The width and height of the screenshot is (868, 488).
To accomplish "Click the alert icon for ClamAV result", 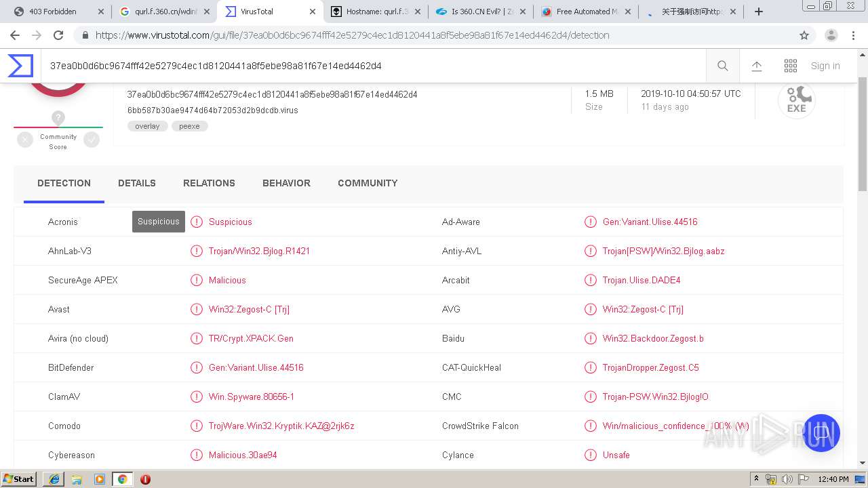I will (197, 396).
